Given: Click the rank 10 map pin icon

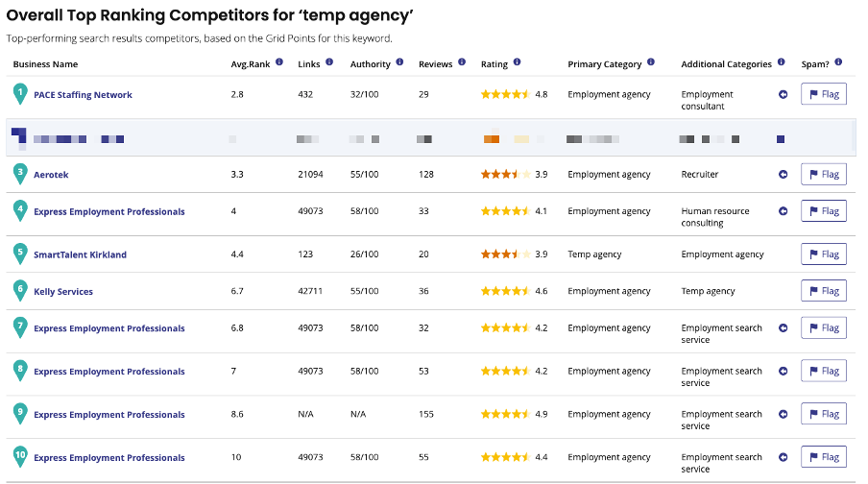Looking at the screenshot, I should (x=20, y=457).
